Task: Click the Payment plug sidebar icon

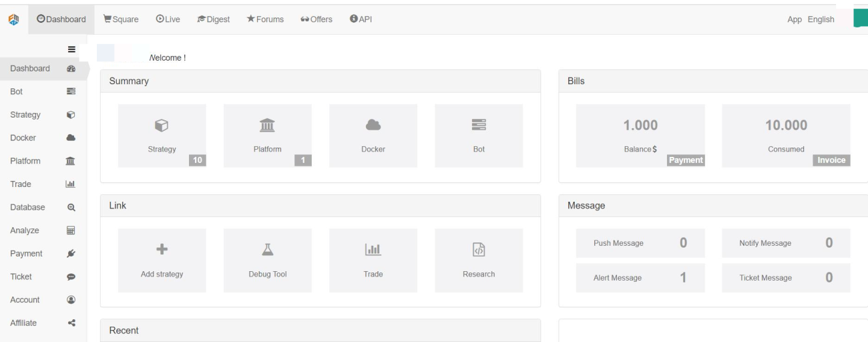Action: click(71, 254)
